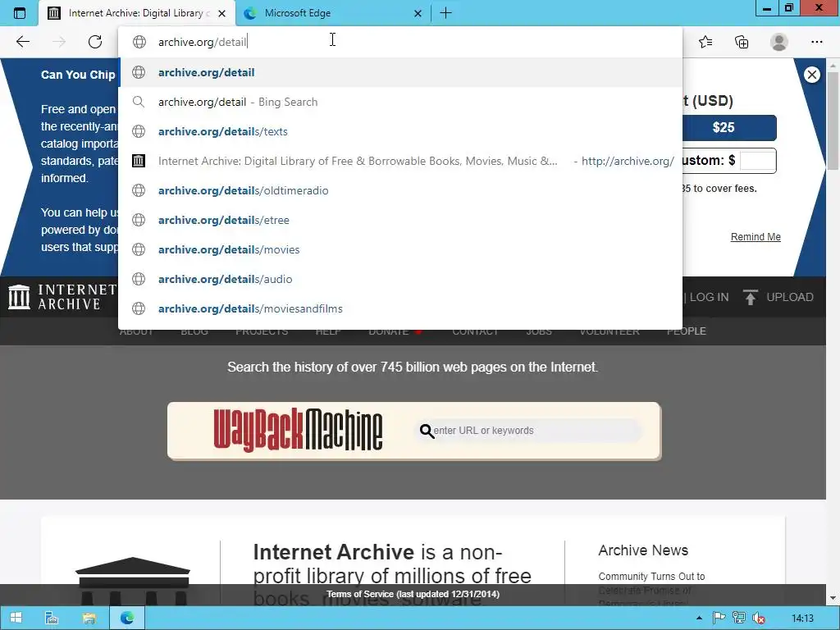Choose archive.org/detail Bing Search suggestion
Screen dimensions: 840x630
pyautogui.click(x=400, y=102)
